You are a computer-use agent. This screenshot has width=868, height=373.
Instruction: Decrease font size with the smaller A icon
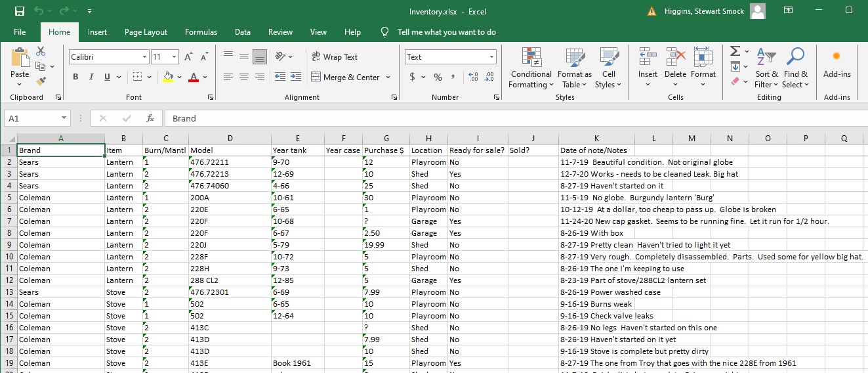coord(204,57)
